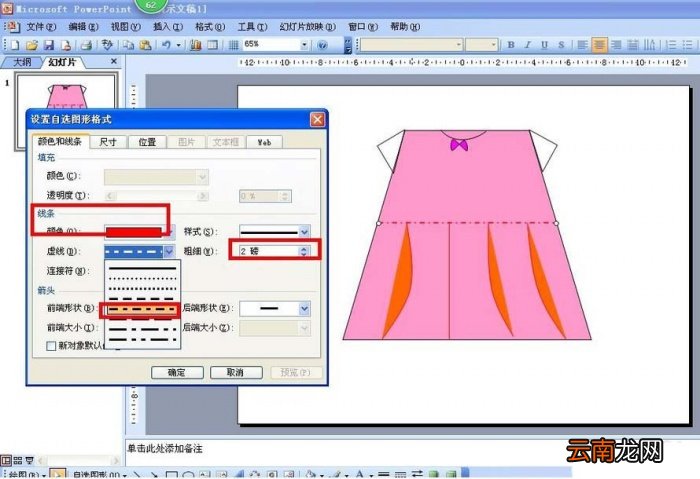700x479 pixels.
Task: Open the line color dropdown arrow
Action: tap(171, 231)
